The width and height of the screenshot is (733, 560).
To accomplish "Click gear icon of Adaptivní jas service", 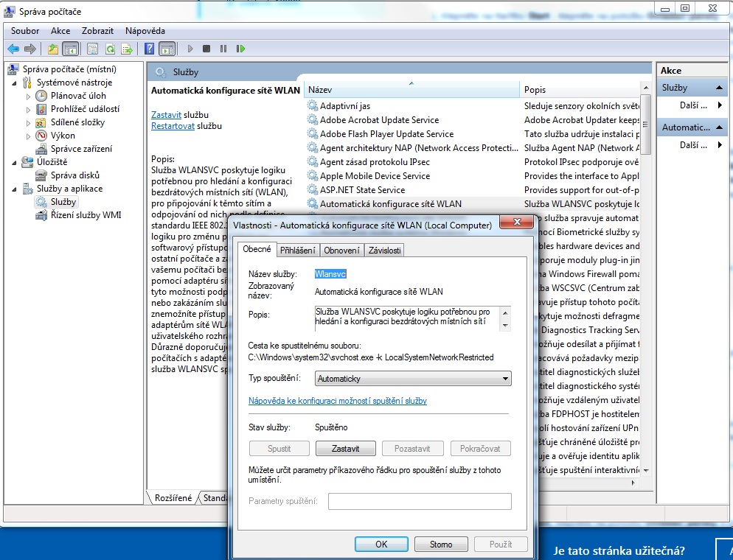I will [312, 105].
